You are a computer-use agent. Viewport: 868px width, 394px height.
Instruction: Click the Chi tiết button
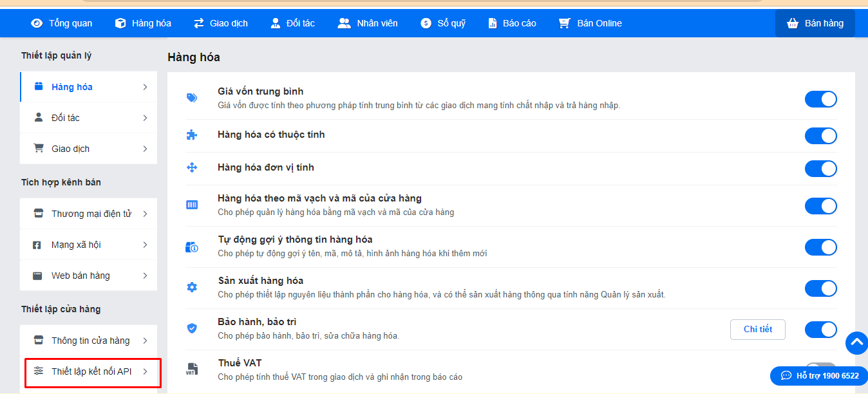[758, 329]
